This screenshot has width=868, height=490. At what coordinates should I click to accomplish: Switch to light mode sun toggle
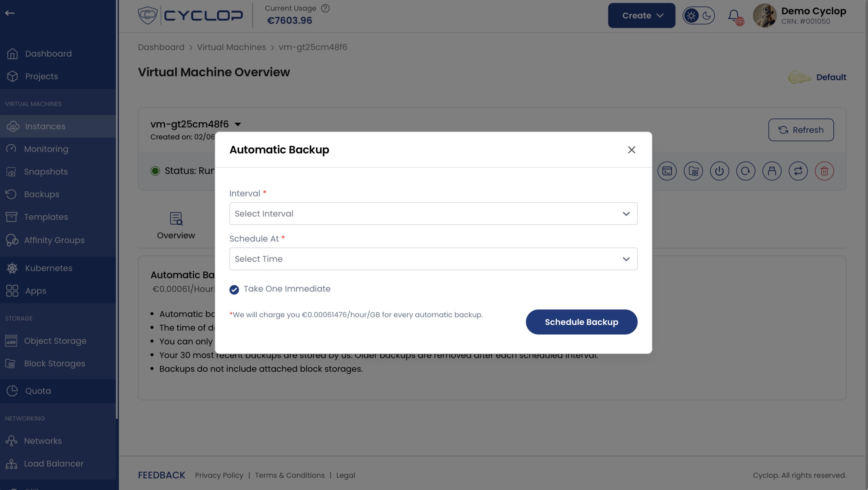point(691,16)
